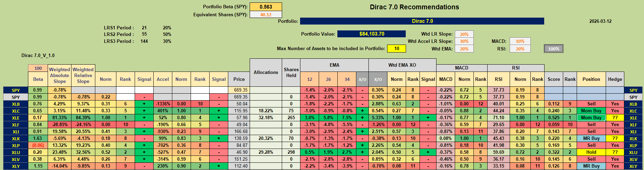The width and height of the screenshot is (644, 170).
Task: Select XLF RSI 29.65 cell
Action: (498, 125)
